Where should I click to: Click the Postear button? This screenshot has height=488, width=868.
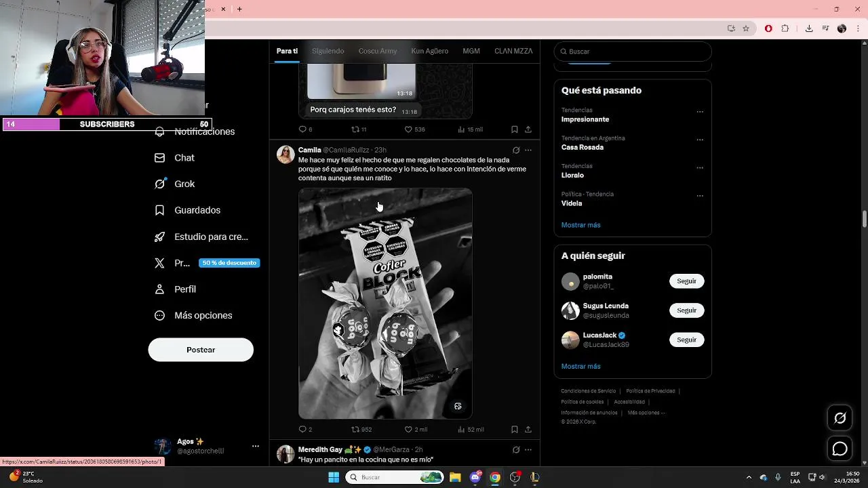201,350
